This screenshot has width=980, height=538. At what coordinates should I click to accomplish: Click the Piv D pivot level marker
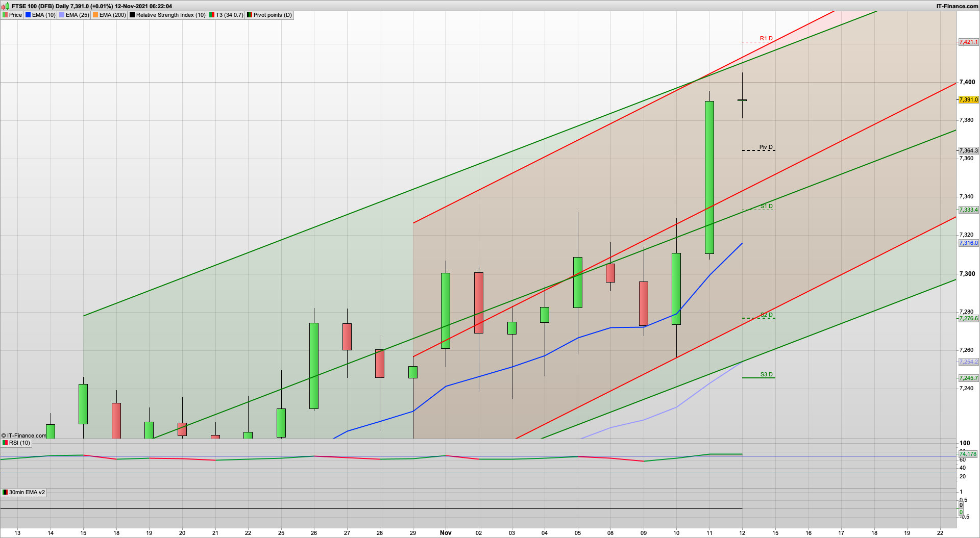[766, 147]
